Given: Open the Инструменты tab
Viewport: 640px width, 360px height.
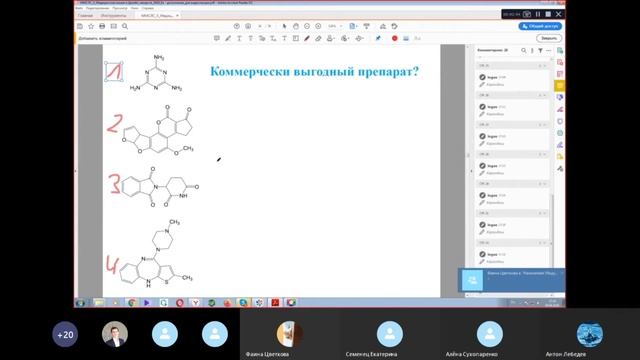Looking at the screenshot, I should pos(113,16).
